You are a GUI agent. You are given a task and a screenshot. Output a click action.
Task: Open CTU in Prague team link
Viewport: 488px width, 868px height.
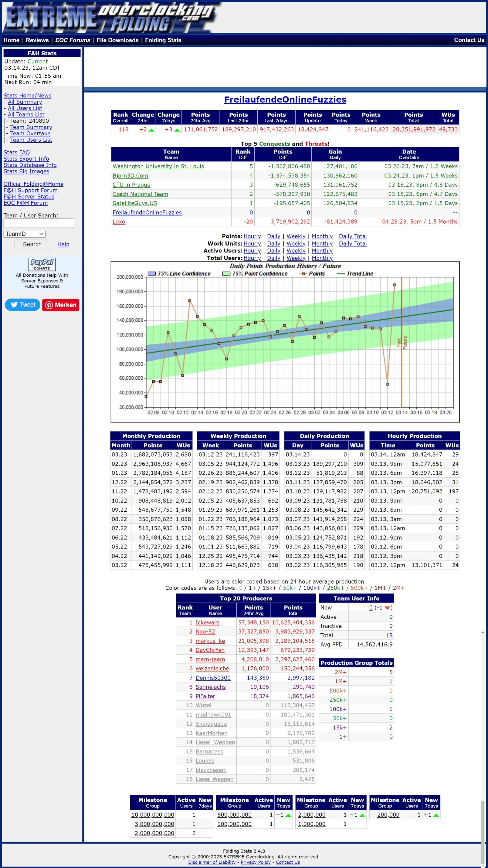pyautogui.click(x=132, y=185)
